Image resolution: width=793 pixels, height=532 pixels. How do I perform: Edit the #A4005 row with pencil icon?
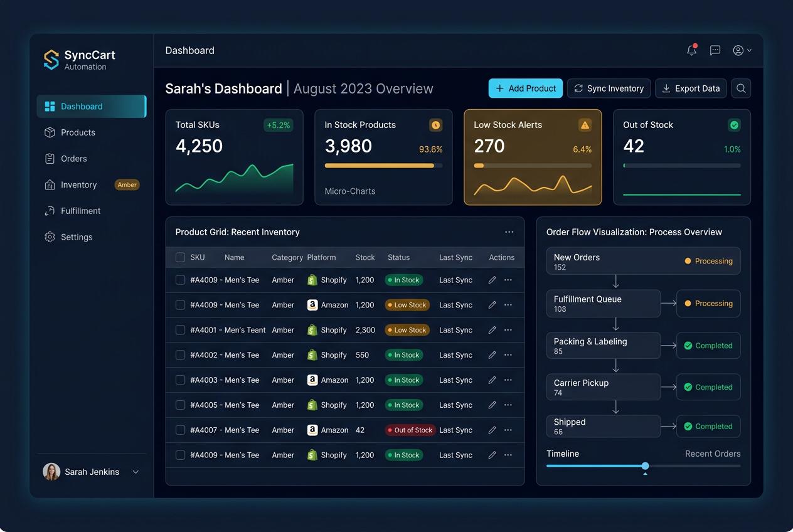coord(492,405)
